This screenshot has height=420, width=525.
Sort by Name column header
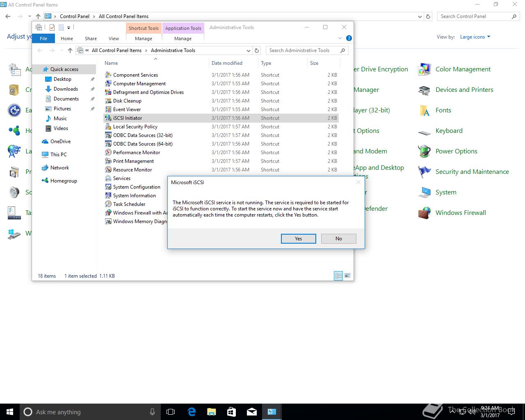pos(111,63)
